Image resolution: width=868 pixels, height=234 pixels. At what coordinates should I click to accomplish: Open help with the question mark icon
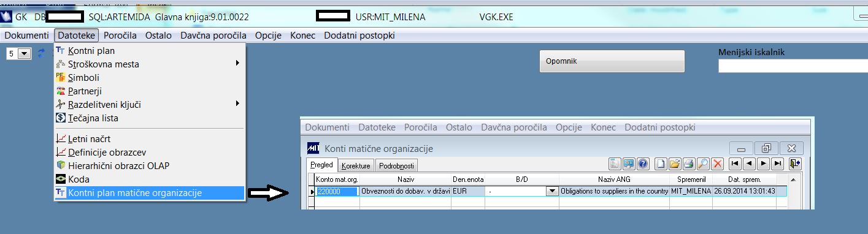point(643,164)
